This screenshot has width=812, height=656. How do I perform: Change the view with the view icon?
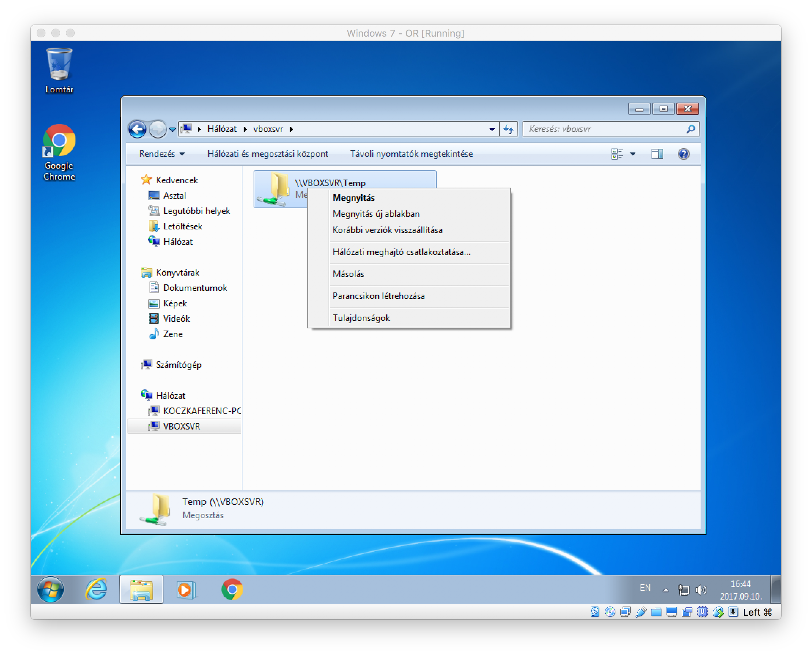pyautogui.click(x=617, y=154)
